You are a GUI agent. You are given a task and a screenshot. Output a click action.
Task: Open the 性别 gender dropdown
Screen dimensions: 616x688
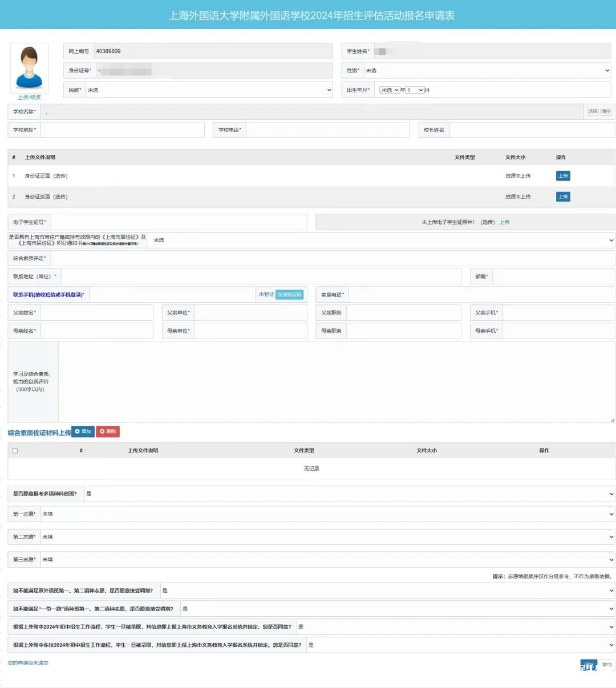click(x=488, y=71)
